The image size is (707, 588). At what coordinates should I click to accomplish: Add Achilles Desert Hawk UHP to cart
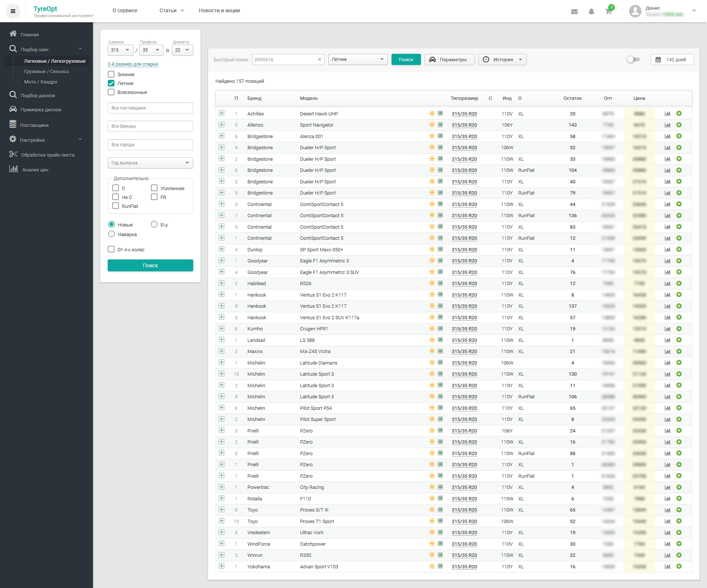(x=679, y=114)
